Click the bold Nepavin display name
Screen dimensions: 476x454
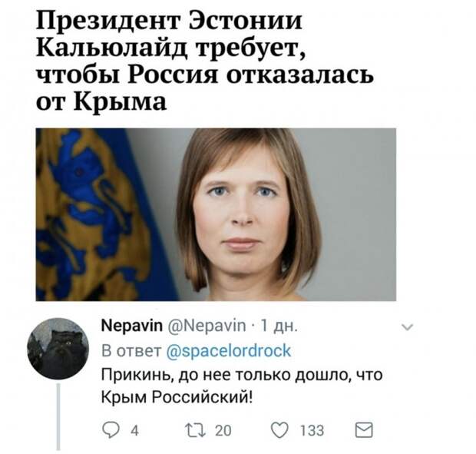coord(132,326)
